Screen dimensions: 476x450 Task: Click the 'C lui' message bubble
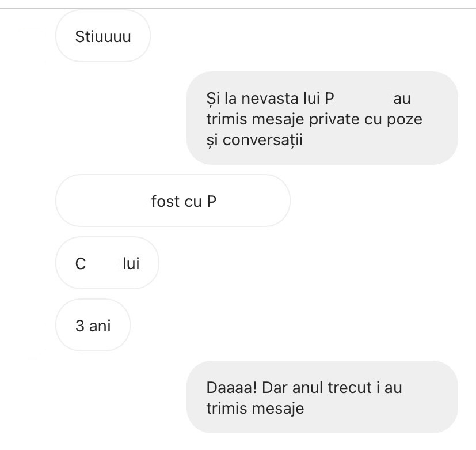107,263
